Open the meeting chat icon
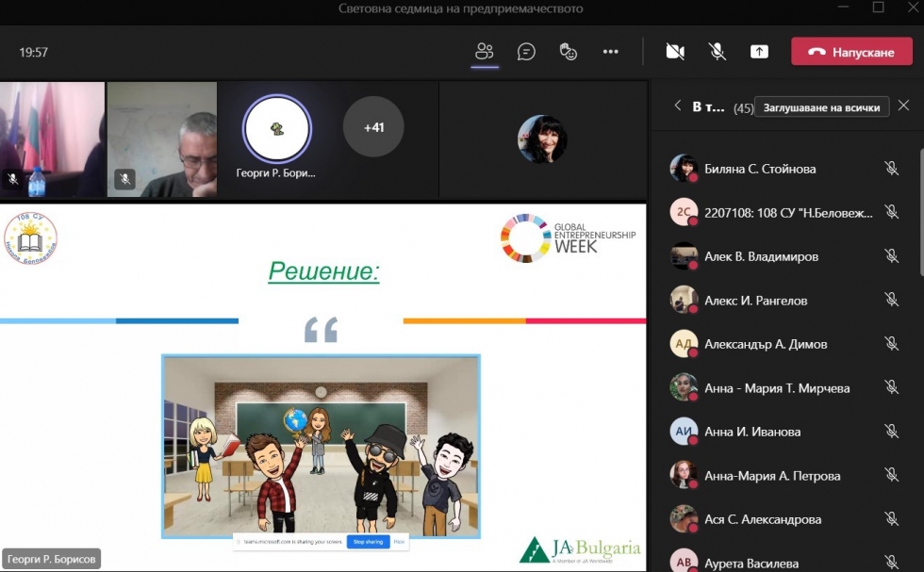Image resolution: width=924 pixels, height=572 pixels. pos(526,52)
